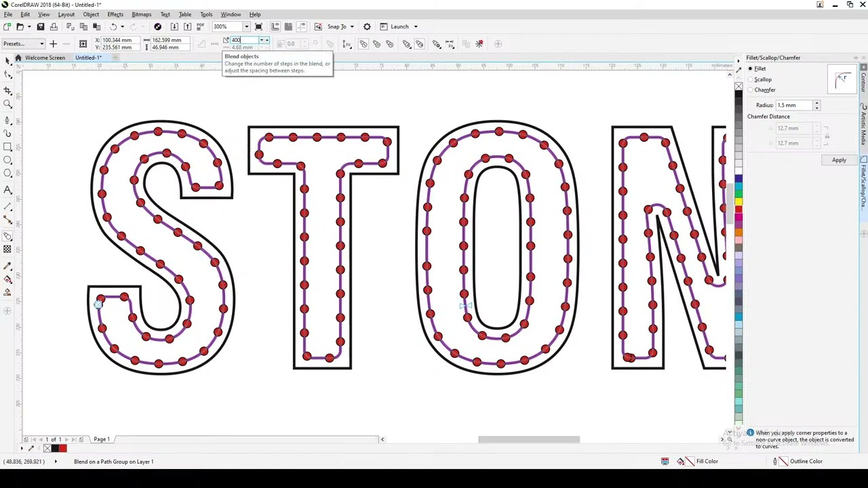The image size is (868, 488).
Task: Open the Options gear icon
Action: coord(367,26)
